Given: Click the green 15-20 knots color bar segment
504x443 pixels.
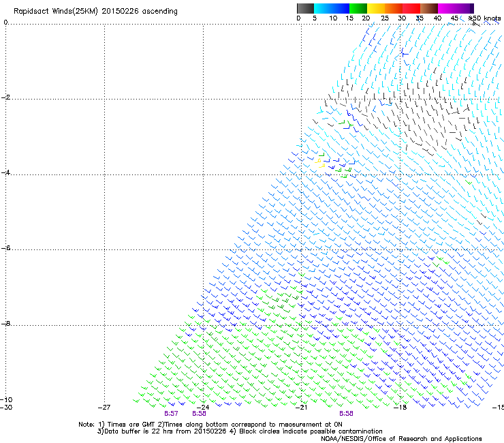Looking at the screenshot, I should (358, 8).
